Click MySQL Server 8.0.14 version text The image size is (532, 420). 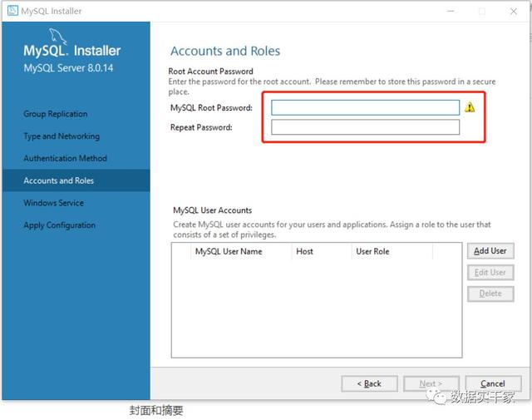pos(68,68)
